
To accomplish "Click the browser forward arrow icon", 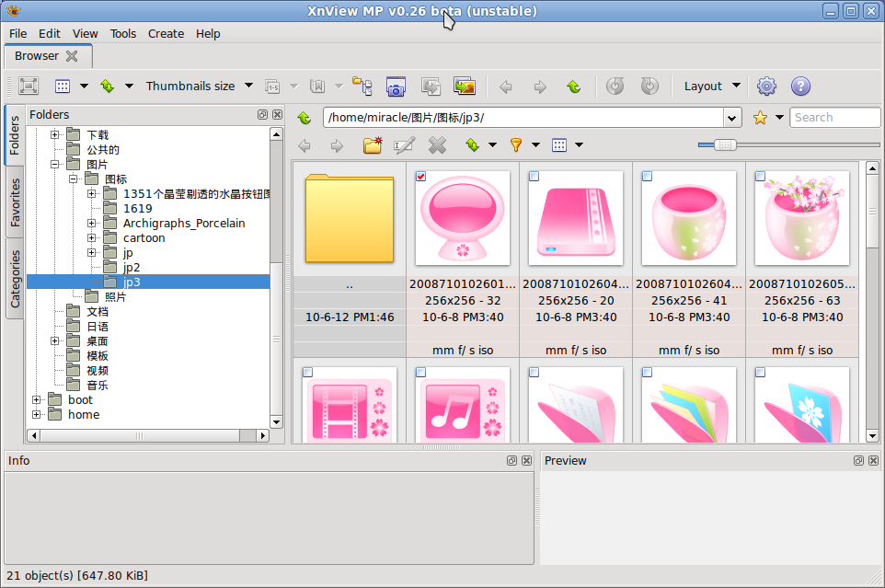I will (337, 146).
